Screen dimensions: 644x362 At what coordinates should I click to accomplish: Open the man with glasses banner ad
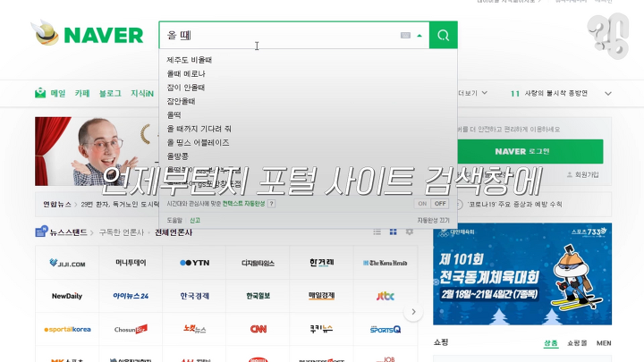point(97,151)
